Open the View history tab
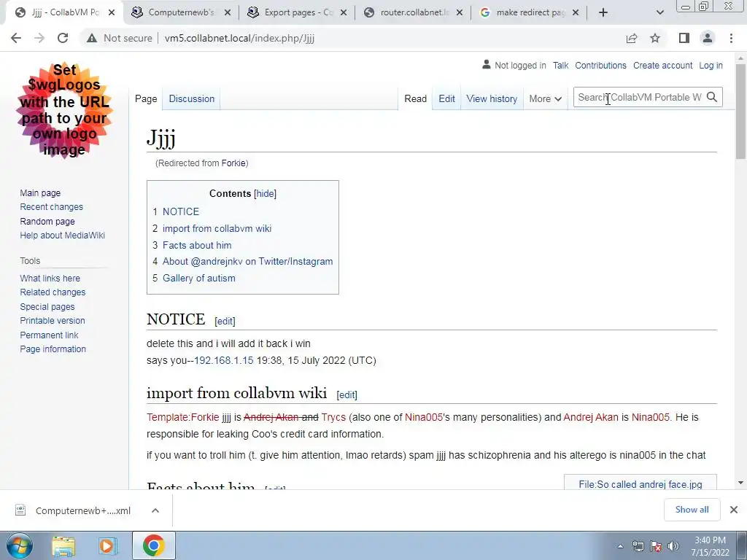 (492, 98)
